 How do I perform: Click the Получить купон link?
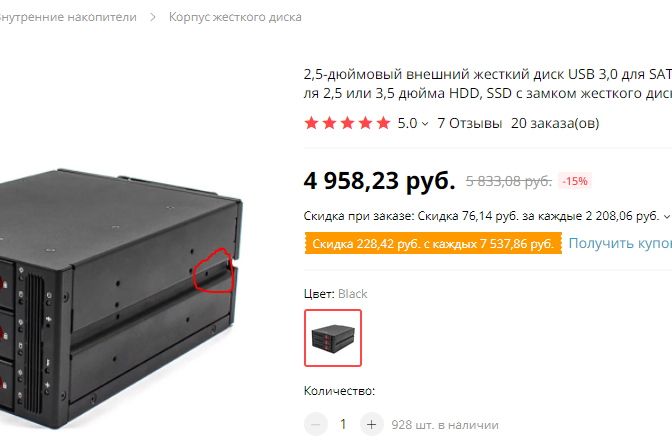(x=620, y=243)
